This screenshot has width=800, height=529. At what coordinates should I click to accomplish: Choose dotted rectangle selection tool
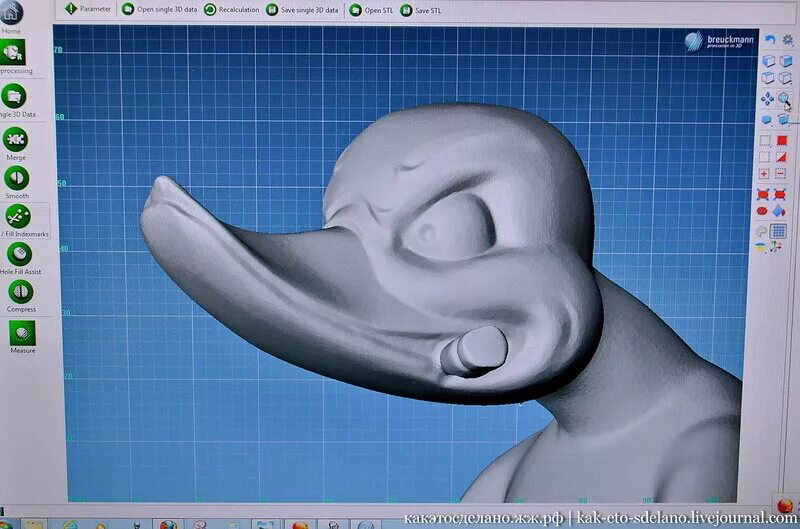click(x=765, y=141)
